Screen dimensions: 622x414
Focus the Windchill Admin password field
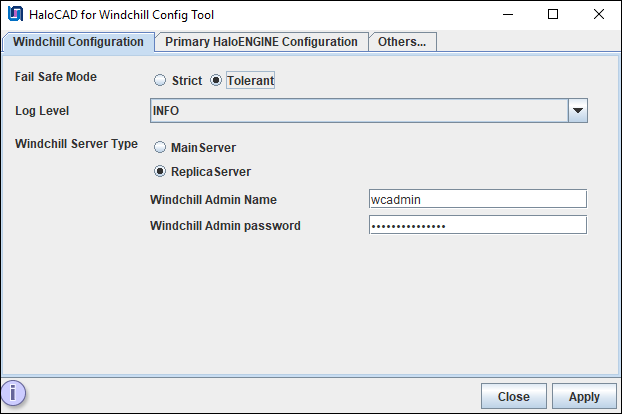pos(477,225)
